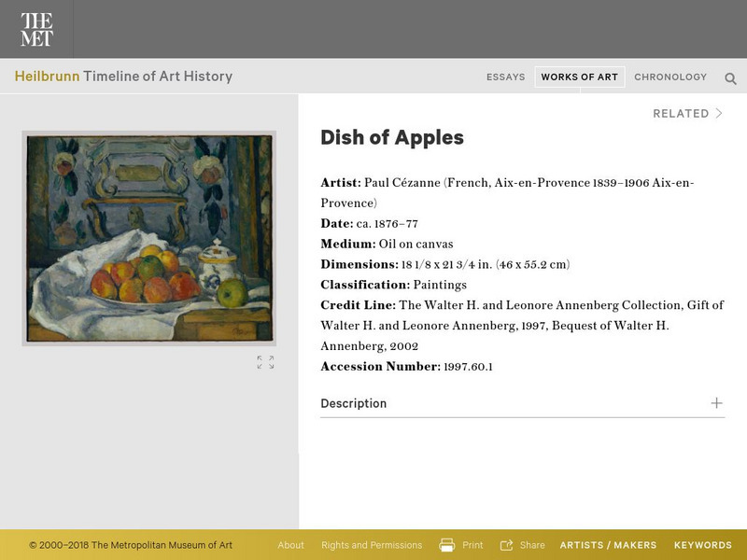Go to Artists / Makers
The width and height of the screenshot is (747, 560).
[608, 545]
